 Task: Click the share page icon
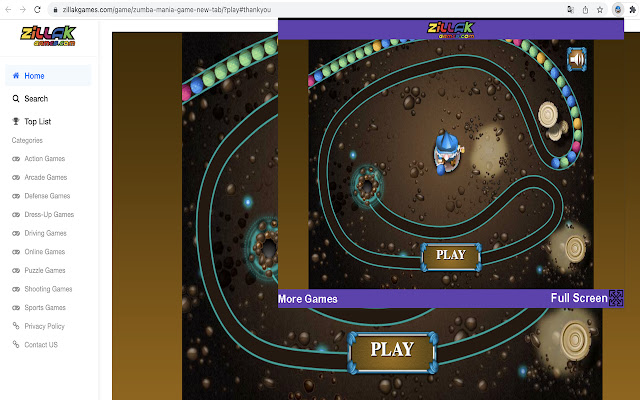click(x=585, y=10)
